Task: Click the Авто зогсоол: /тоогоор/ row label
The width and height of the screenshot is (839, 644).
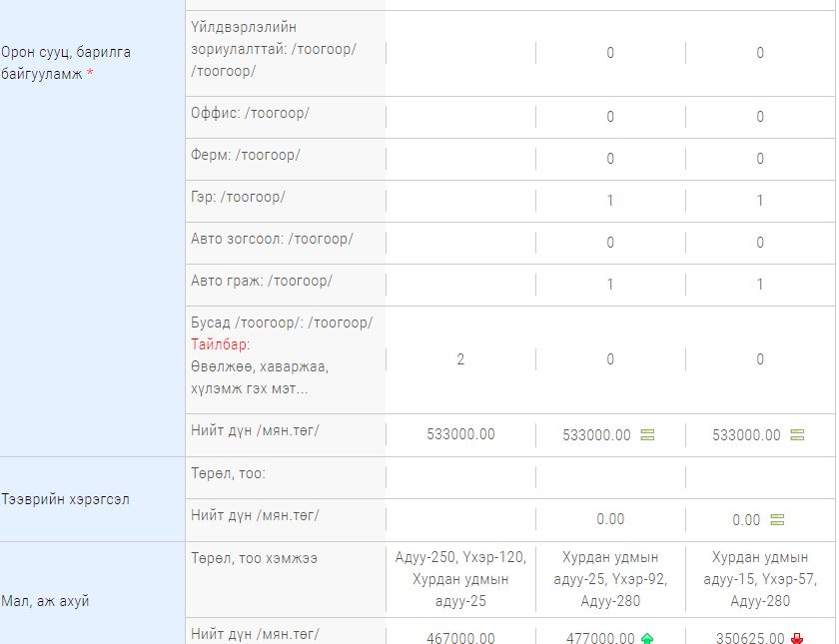Action: [272, 239]
